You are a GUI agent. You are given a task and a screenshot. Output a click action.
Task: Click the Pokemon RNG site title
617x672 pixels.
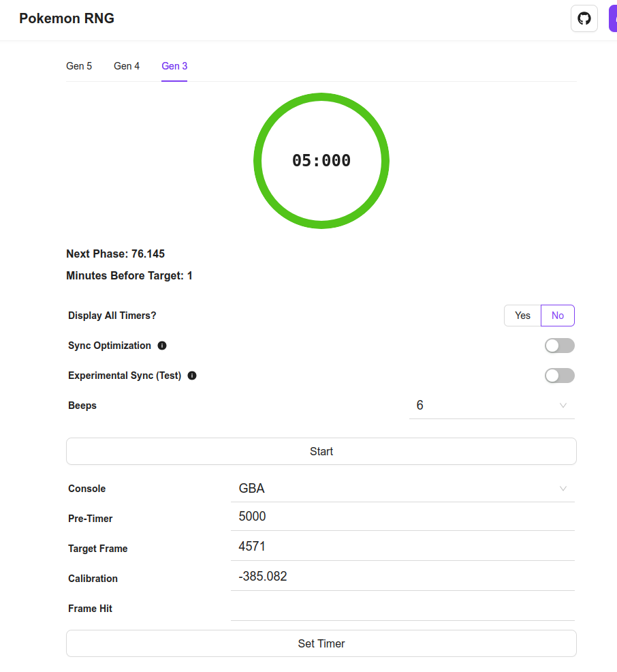click(x=67, y=18)
